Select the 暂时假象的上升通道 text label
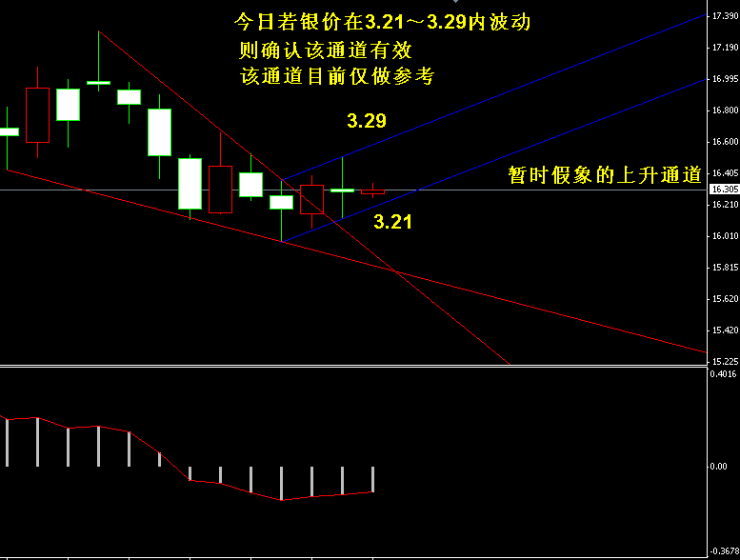Viewport: 740px width, 560px height. click(604, 175)
